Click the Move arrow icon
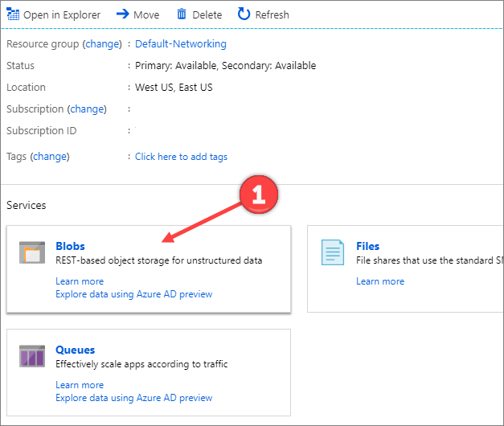504x426 pixels. click(122, 14)
